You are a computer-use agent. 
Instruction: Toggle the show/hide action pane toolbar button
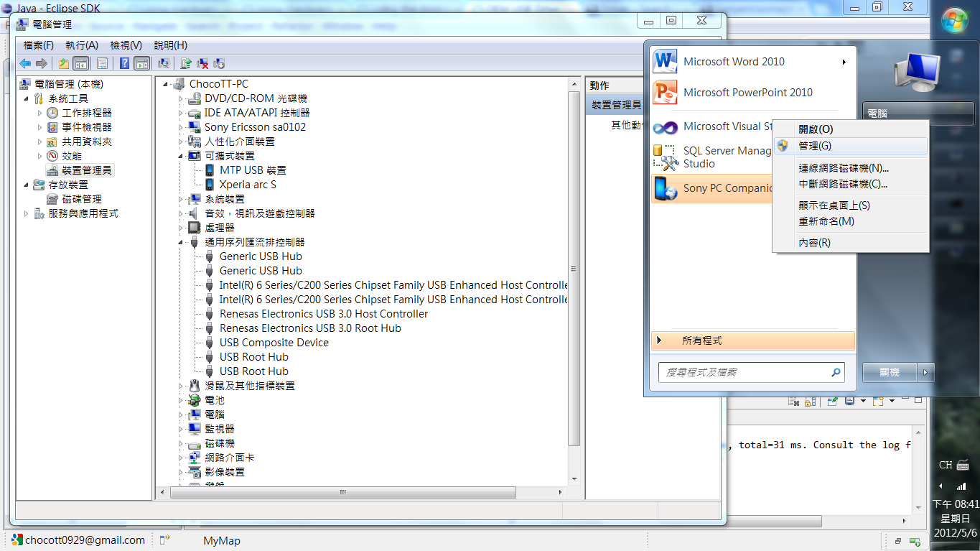[x=141, y=63]
